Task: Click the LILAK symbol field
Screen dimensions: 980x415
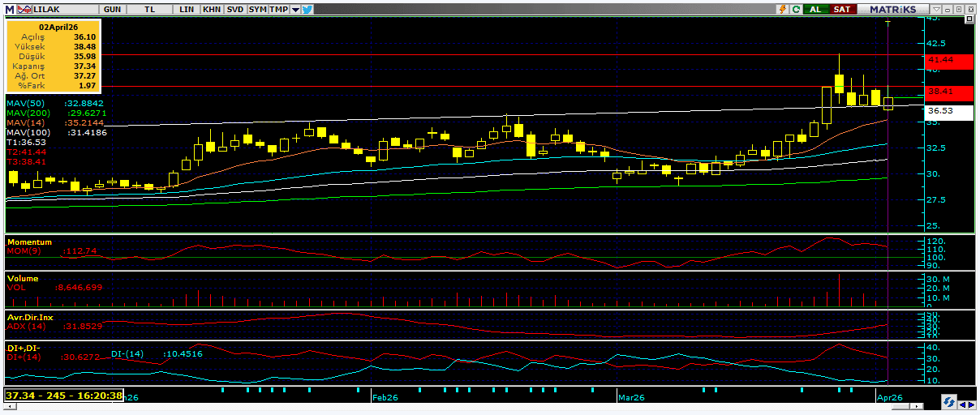Action: [x=62, y=9]
